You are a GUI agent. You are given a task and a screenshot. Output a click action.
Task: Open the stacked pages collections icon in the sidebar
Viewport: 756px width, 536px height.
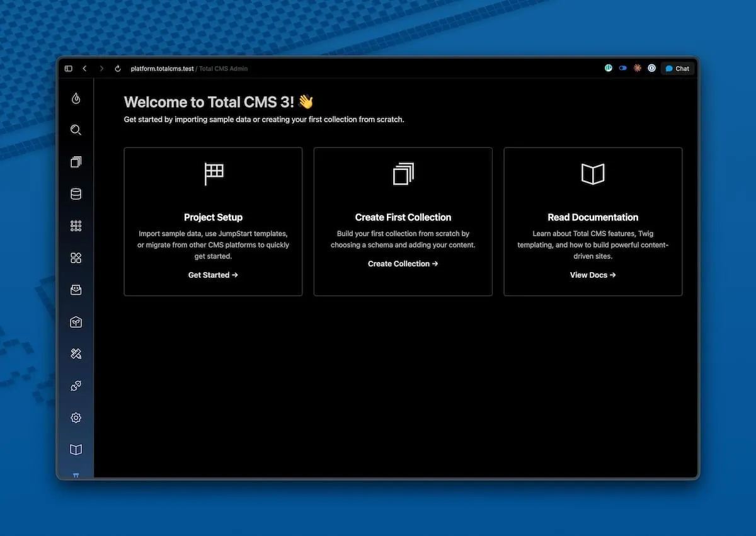pos(76,162)
